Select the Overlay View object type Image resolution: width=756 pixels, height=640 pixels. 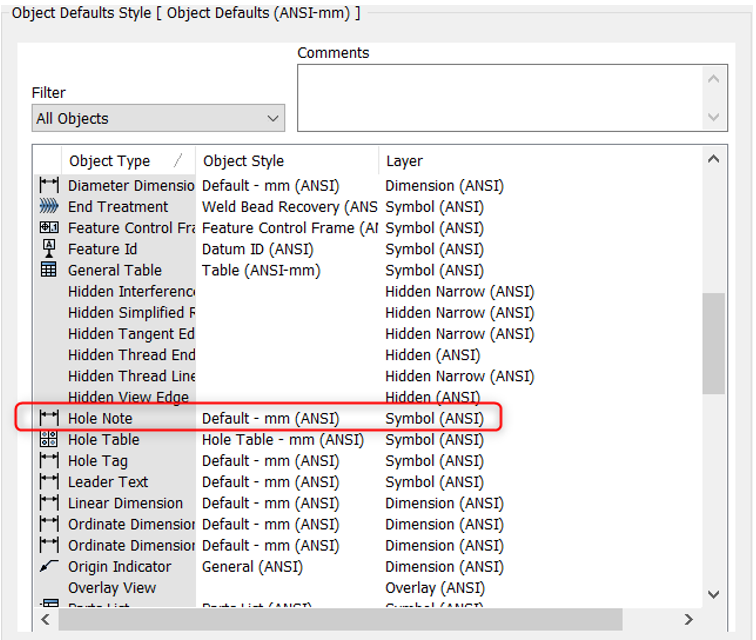pos(112,588)
